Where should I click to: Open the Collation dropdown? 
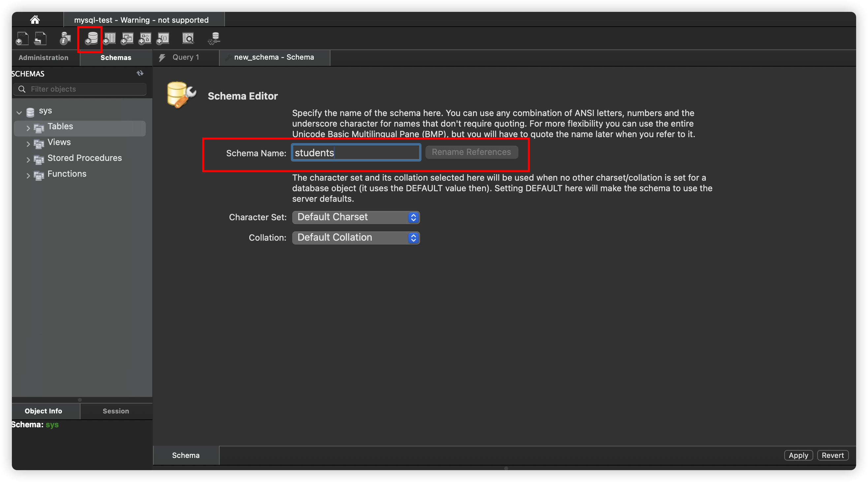(356, 238)
